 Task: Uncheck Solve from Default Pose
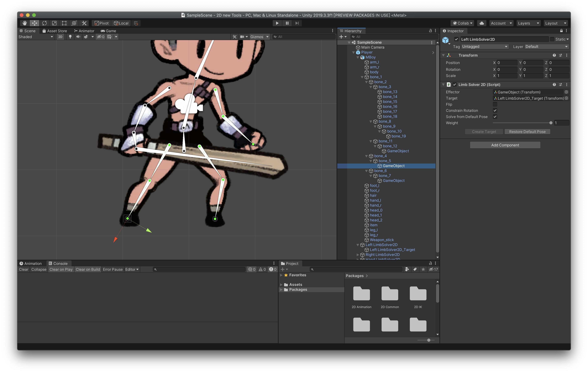(x=495, y=117)
